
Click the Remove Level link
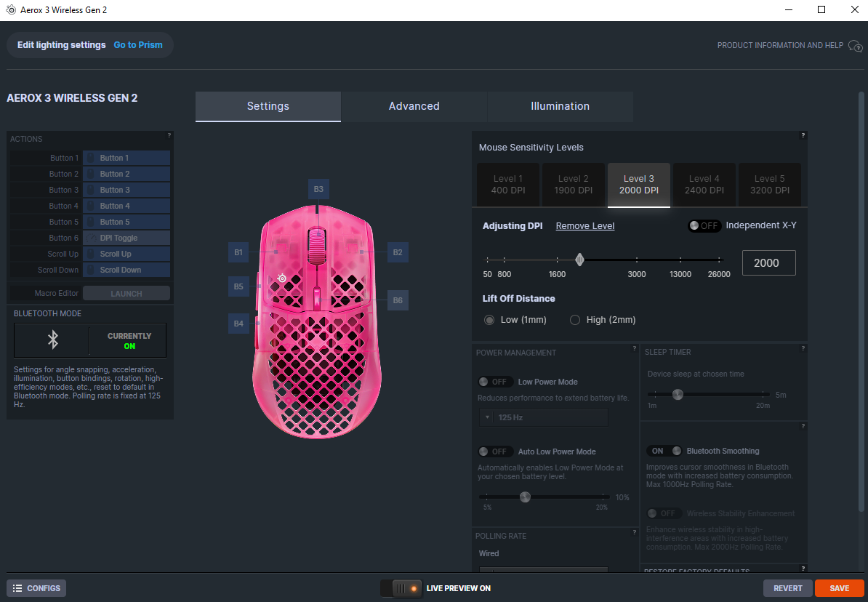click(x=585, y=226)
